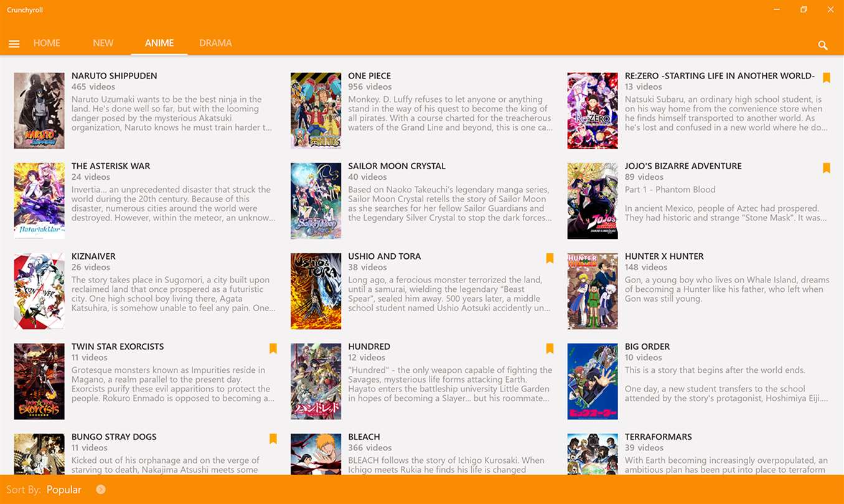Image resolution: width=844 pixels, height=504 pixels.
Task: Click the USHIO AND TORA title
Action: [385, 256]
